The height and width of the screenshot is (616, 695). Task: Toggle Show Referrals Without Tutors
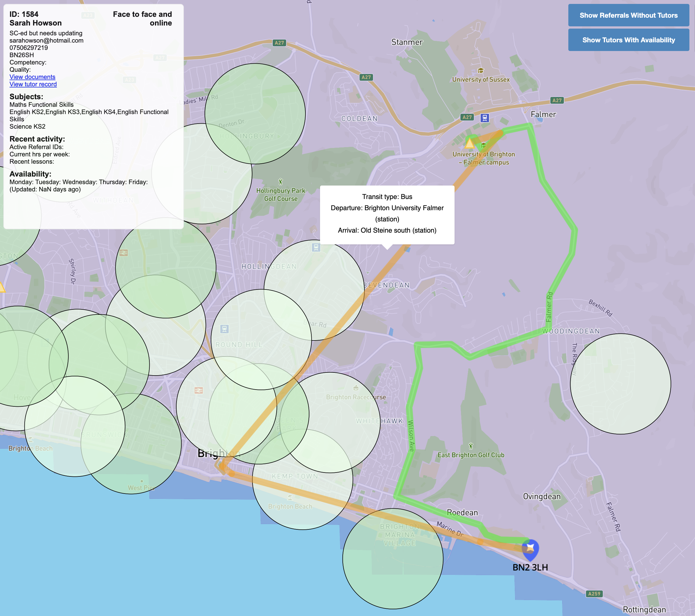click(x=628, y=15)
